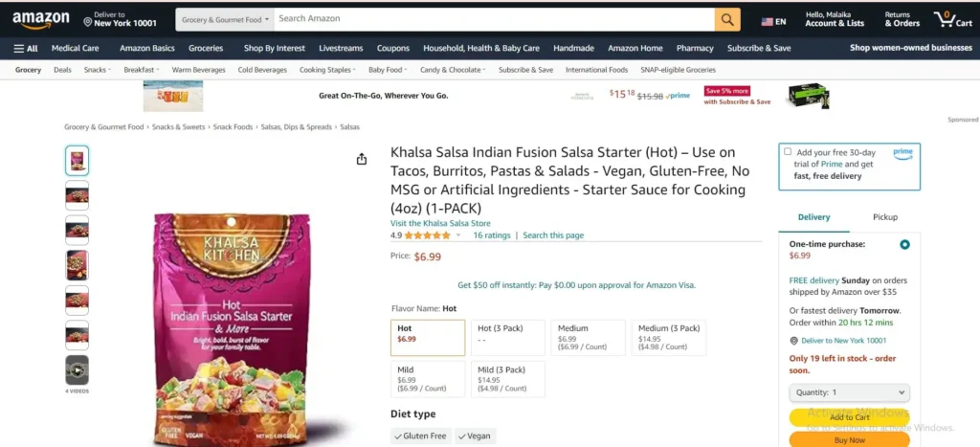This screenshot has height=447, width=980.
Task: Select the first product image thumbnail
Action: click(78, 161)
